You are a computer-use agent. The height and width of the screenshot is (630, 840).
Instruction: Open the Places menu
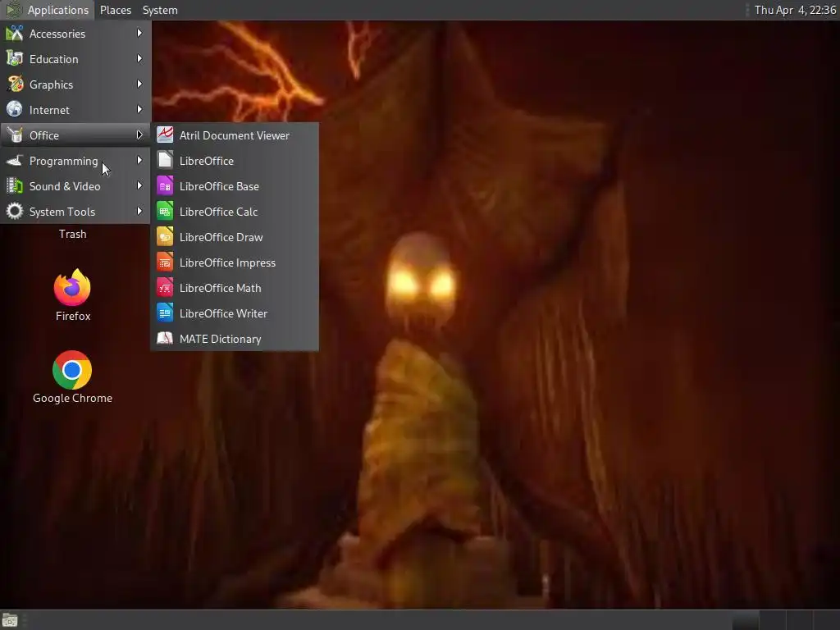[115, 10]
